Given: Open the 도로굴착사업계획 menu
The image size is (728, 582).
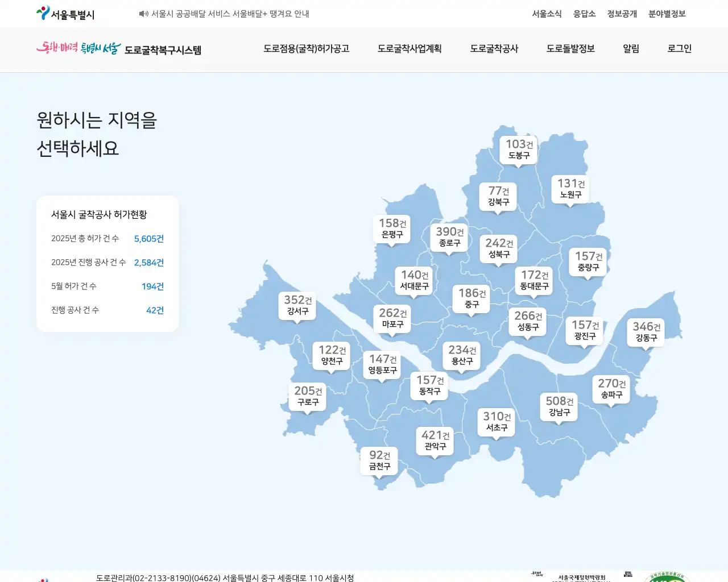Looking at the screenshot, I should (x=409, y=49).
